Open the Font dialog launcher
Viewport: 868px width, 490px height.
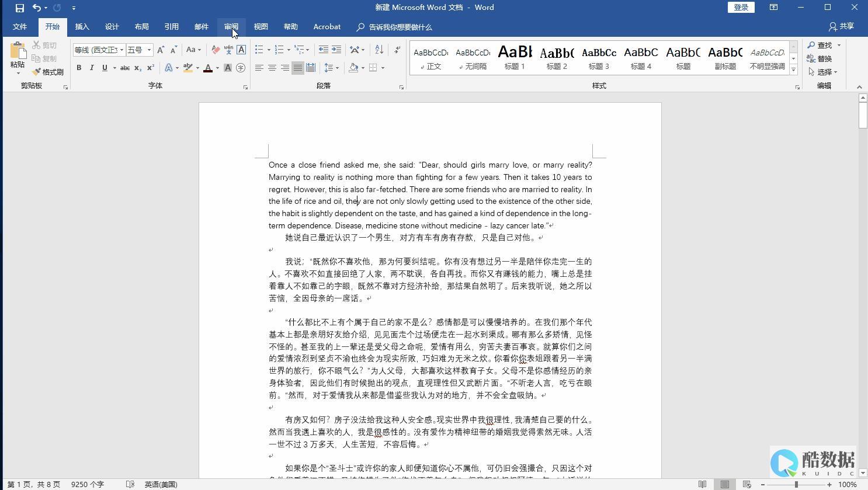click(x=245, y=87)
